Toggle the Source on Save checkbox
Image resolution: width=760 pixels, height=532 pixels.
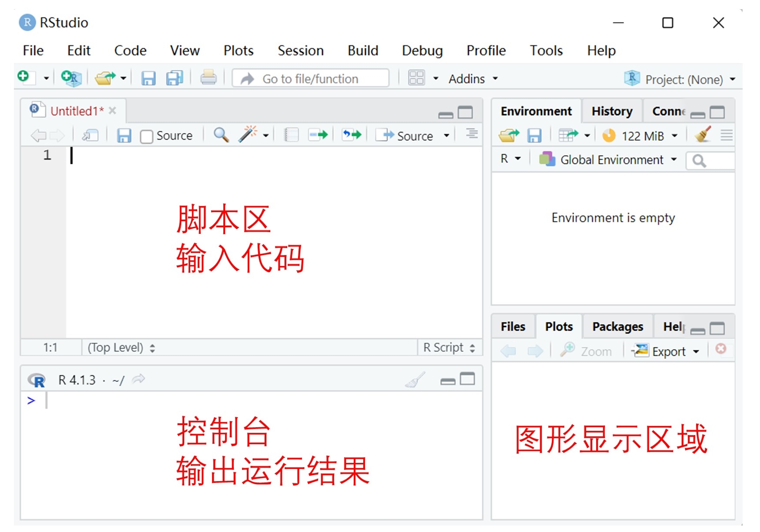pos(146,136)
